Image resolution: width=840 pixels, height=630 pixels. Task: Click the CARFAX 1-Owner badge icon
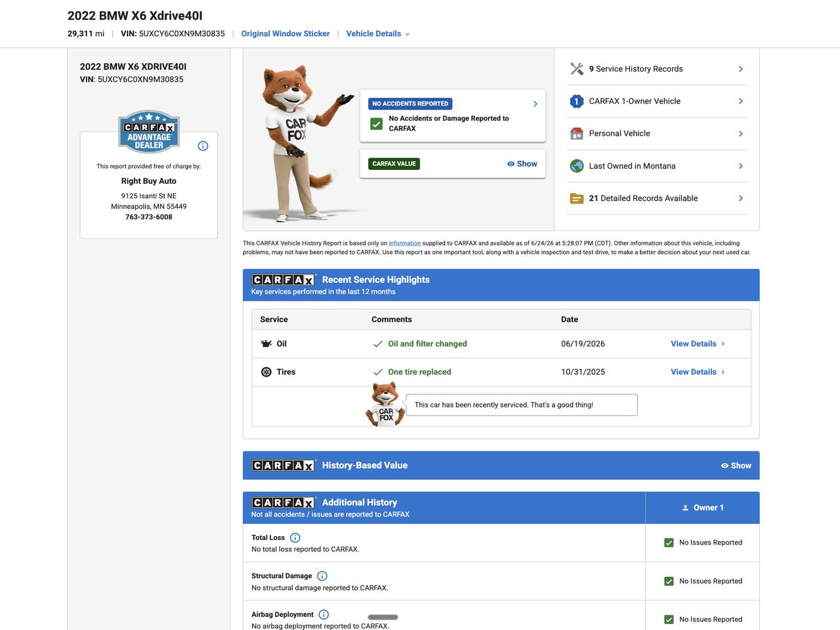pos(577,101)
